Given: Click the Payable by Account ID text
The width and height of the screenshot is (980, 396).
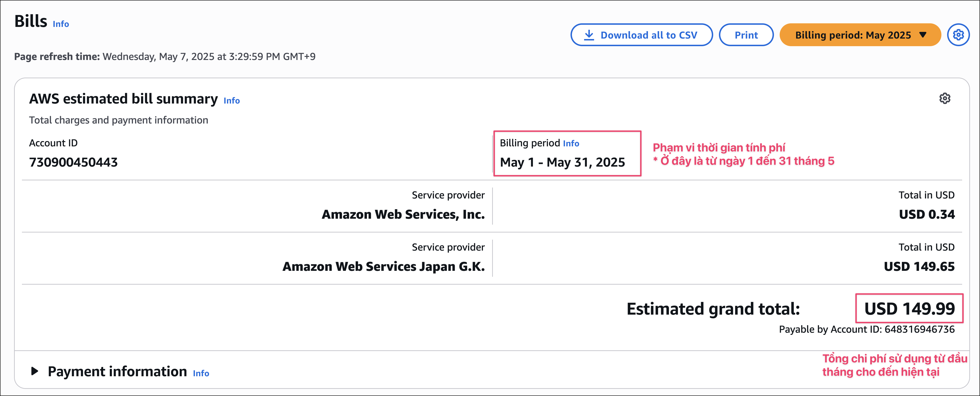Looking at the screenshot, I should coord(867,329).
